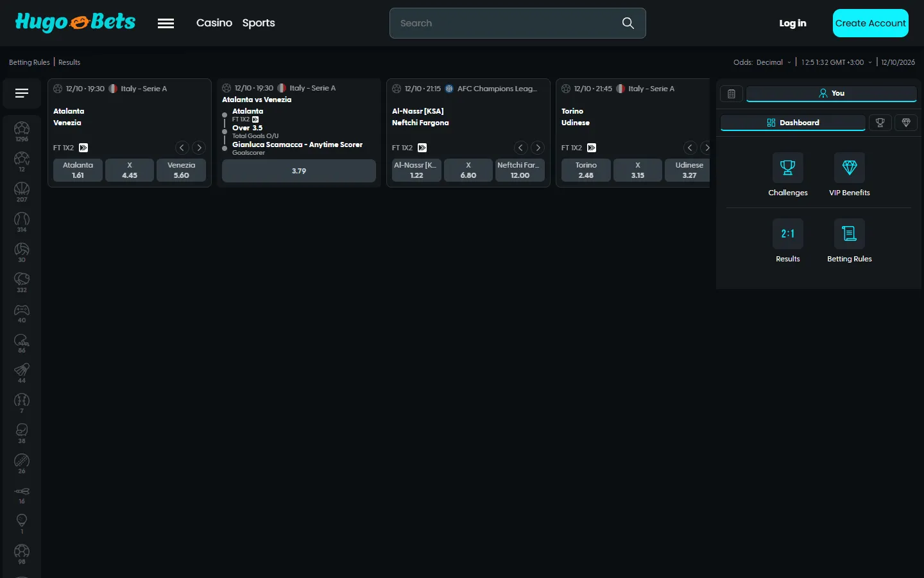Image resolution: width=924 pixels, height=578 pixels.
Task: Show previous market on Torino–Udinese card
Action: coord(690,148)
